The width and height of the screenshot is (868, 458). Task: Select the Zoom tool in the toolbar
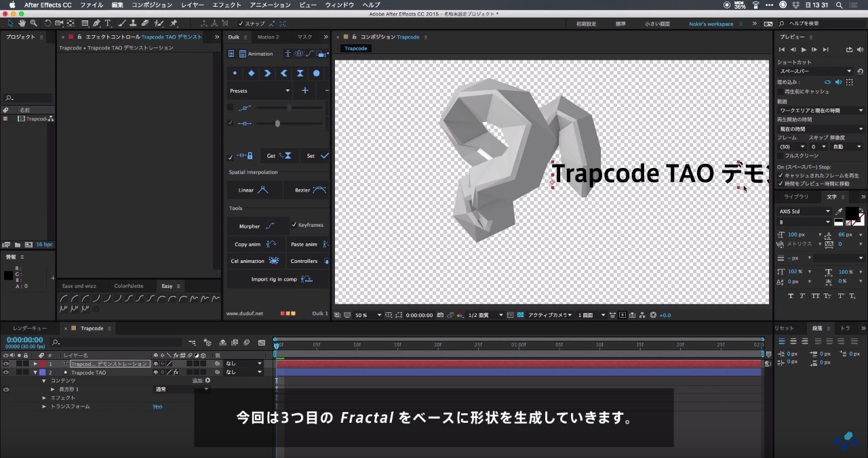[x=33, y=23]
